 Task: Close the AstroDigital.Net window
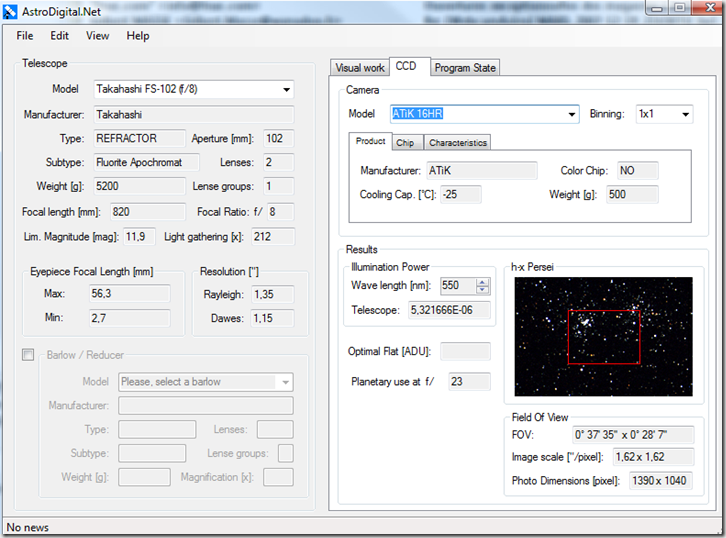(x=708, y=8)
